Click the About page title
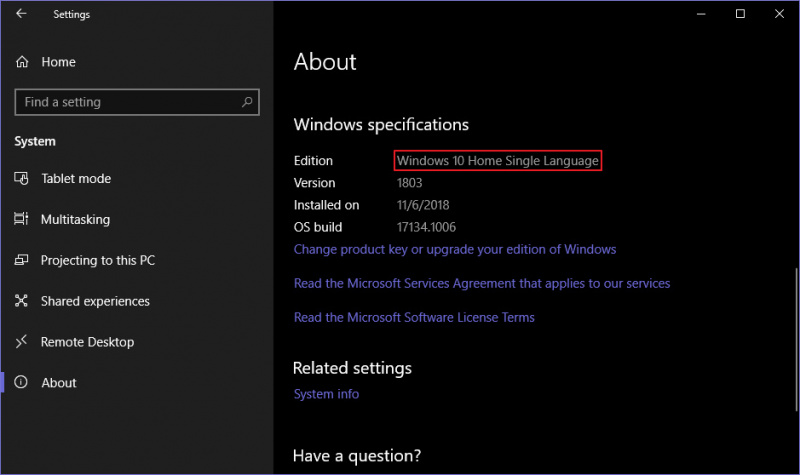The width and height of the screenshot is (800, 475). point(325,62)
